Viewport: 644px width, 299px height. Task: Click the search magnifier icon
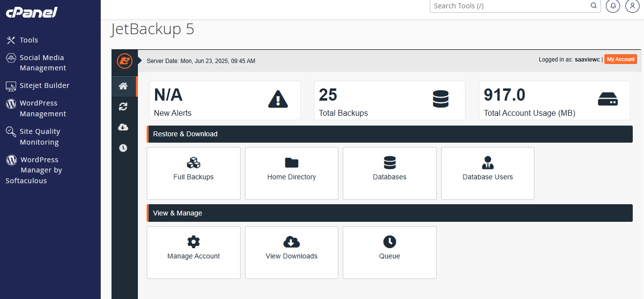point(594,6)
